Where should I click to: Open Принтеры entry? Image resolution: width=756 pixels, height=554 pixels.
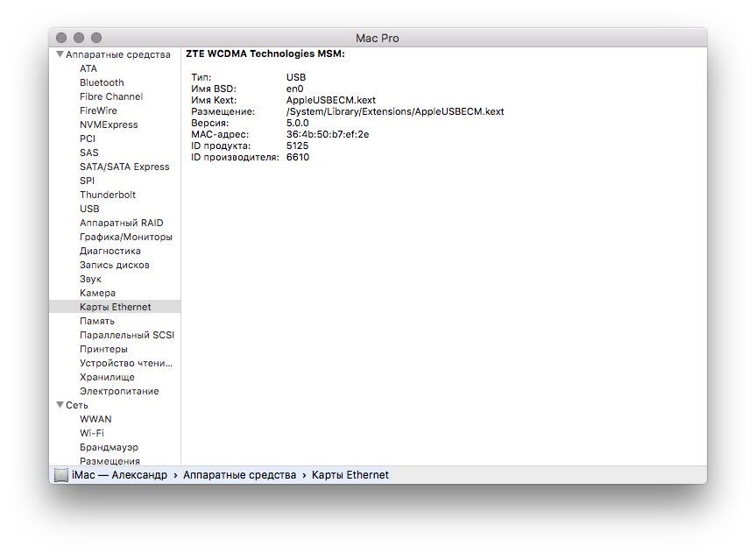103,348
